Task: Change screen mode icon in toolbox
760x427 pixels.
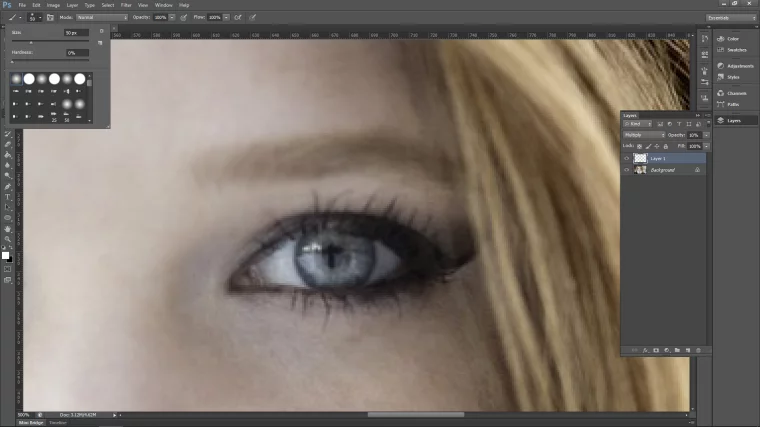Action: [7, 280]
